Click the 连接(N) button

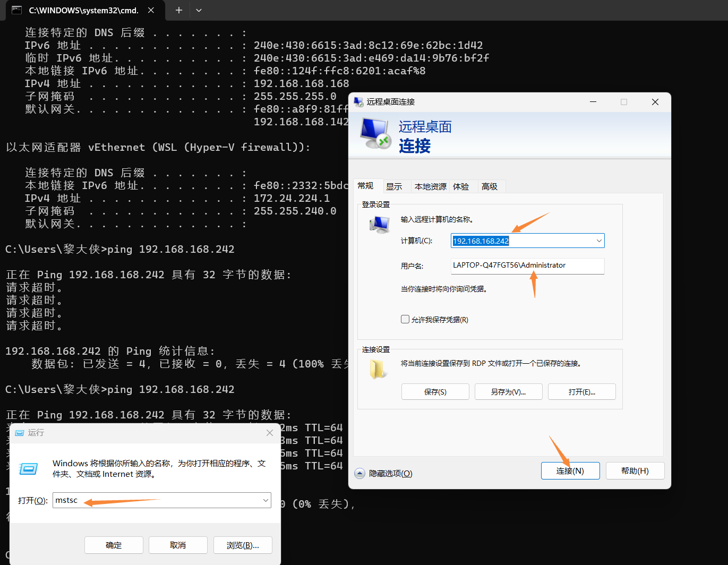click(x=570, y=471)
